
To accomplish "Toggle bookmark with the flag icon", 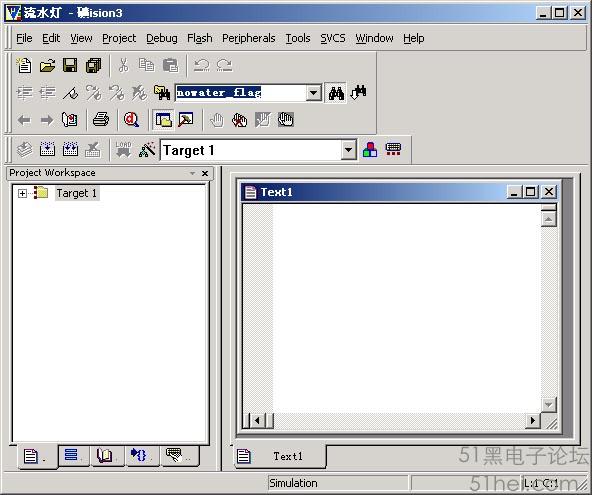I will [70, 93].
